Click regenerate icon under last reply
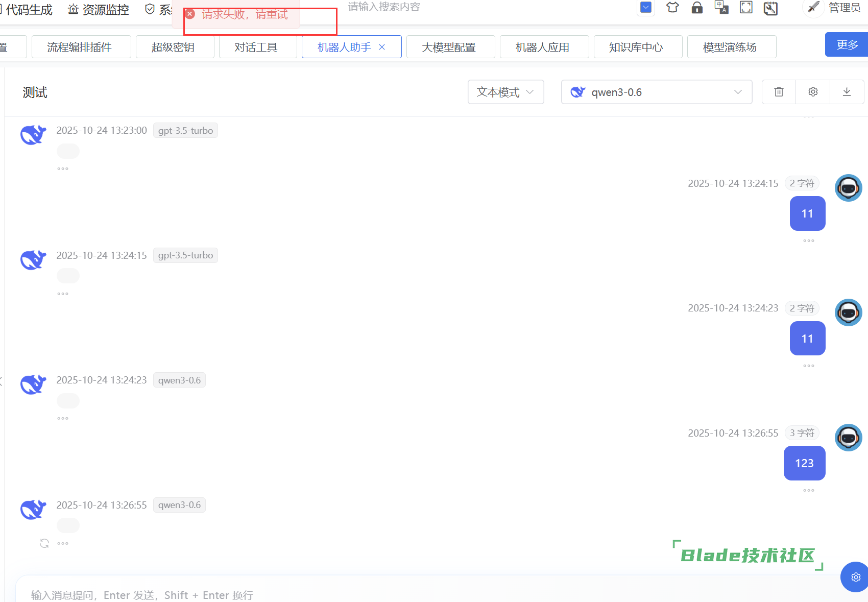The image size is (868, 602). (x=44, y=543)
